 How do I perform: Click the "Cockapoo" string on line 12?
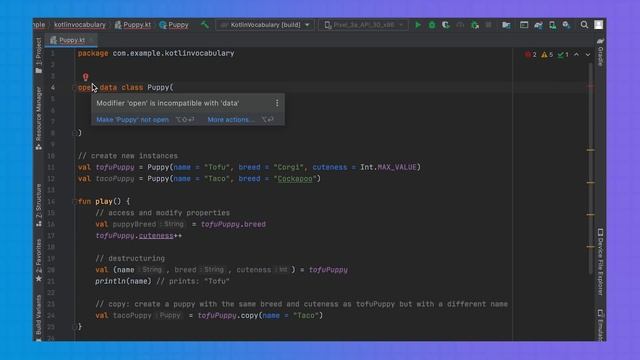(295, 179)
